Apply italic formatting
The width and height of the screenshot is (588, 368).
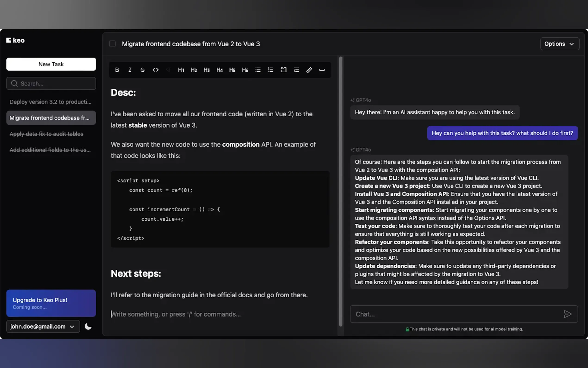click(130, 70)
